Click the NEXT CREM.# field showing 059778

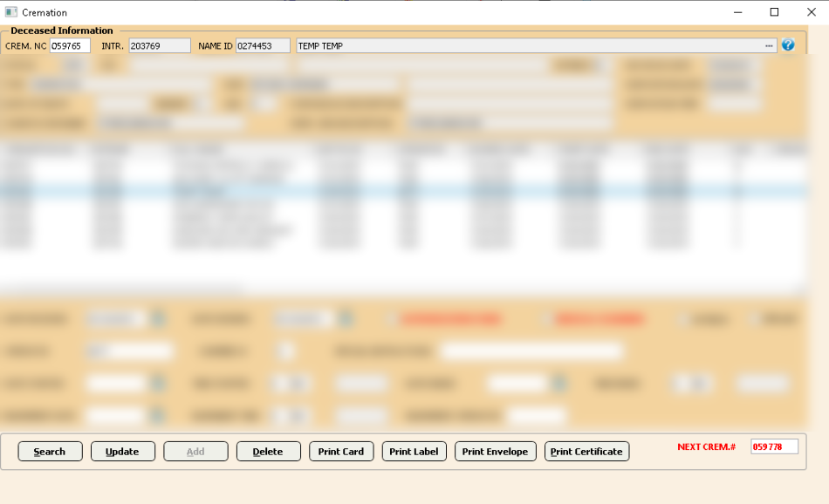pyautogui.click(x=774, y=447)
